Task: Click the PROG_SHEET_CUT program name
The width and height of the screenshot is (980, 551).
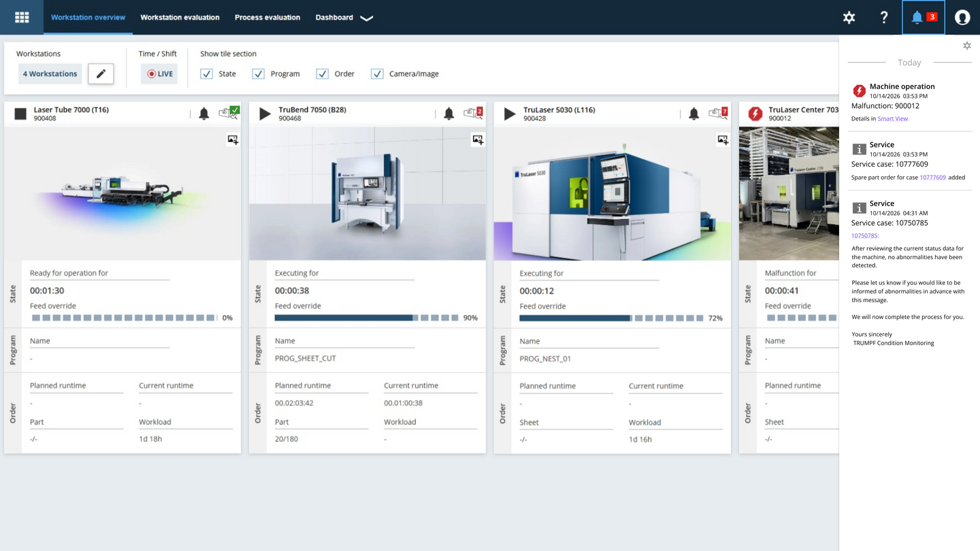Action: pos(306,358)
